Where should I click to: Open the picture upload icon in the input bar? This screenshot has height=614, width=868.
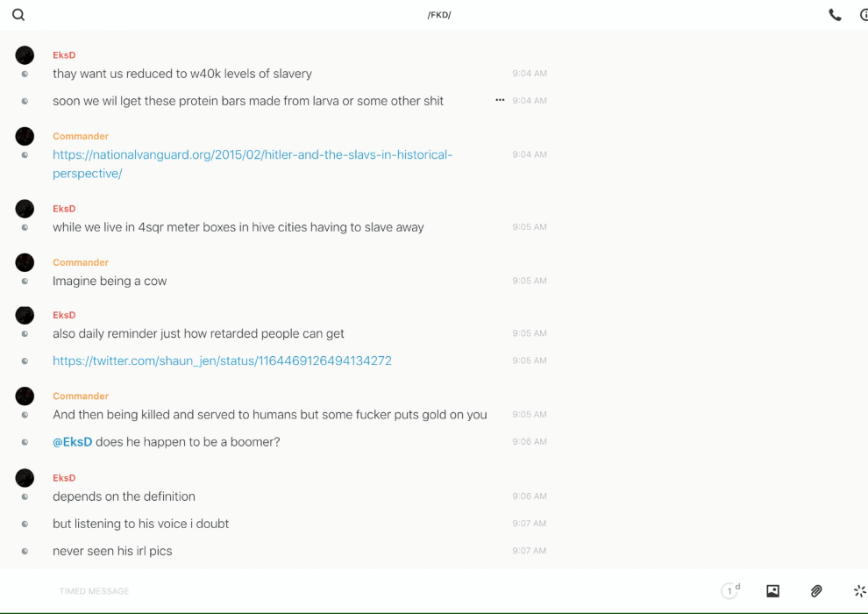click(x=772, y=591)
